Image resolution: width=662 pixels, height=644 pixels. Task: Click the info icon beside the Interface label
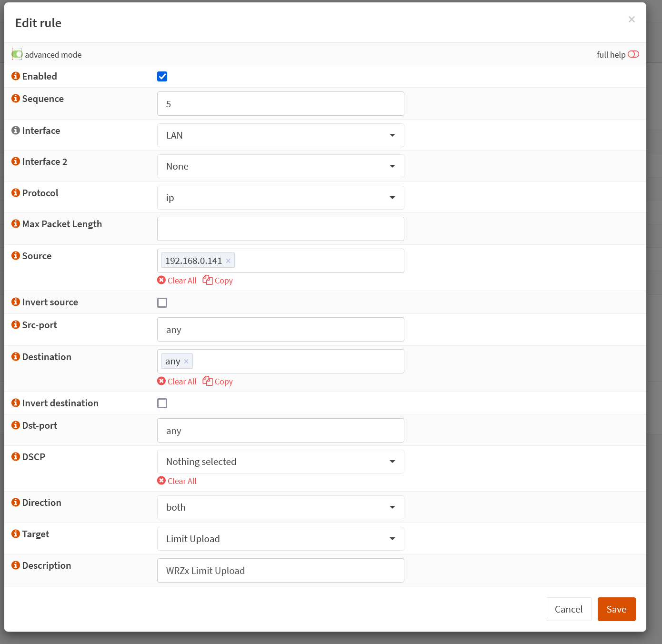(16, 131)
